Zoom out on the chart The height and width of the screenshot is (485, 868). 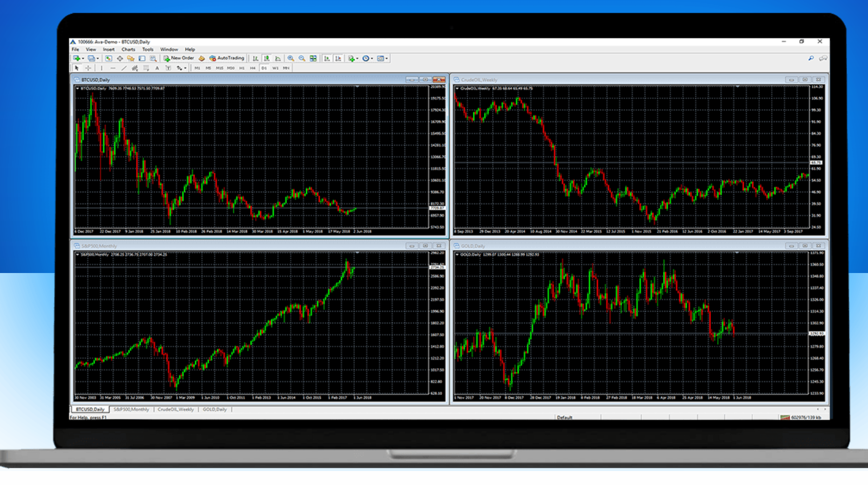[302, 58]
